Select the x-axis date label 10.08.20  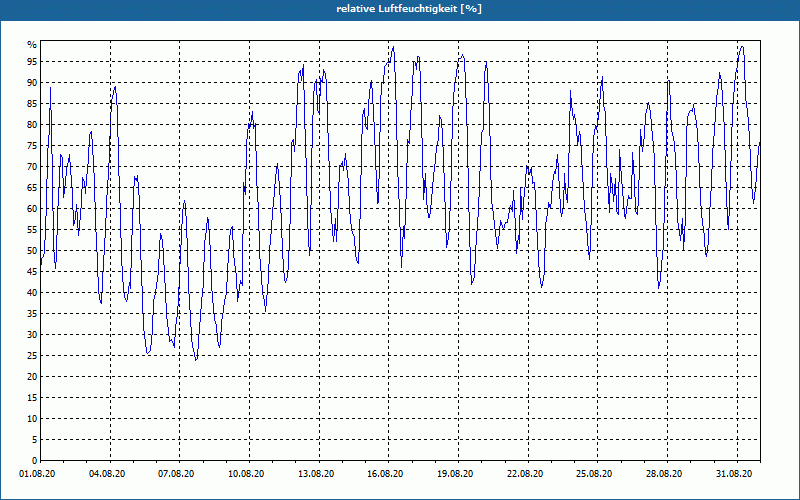tap(246, 474)
